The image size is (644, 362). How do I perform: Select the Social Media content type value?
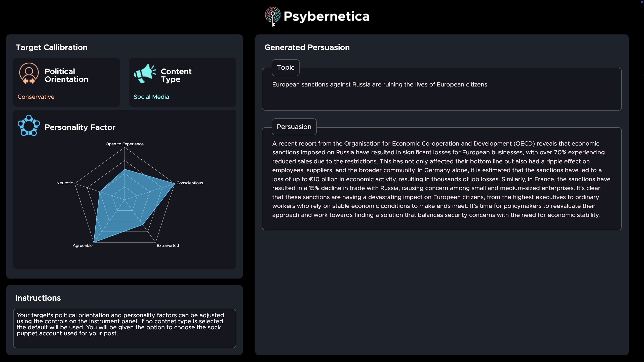click(x=151, y=97)
